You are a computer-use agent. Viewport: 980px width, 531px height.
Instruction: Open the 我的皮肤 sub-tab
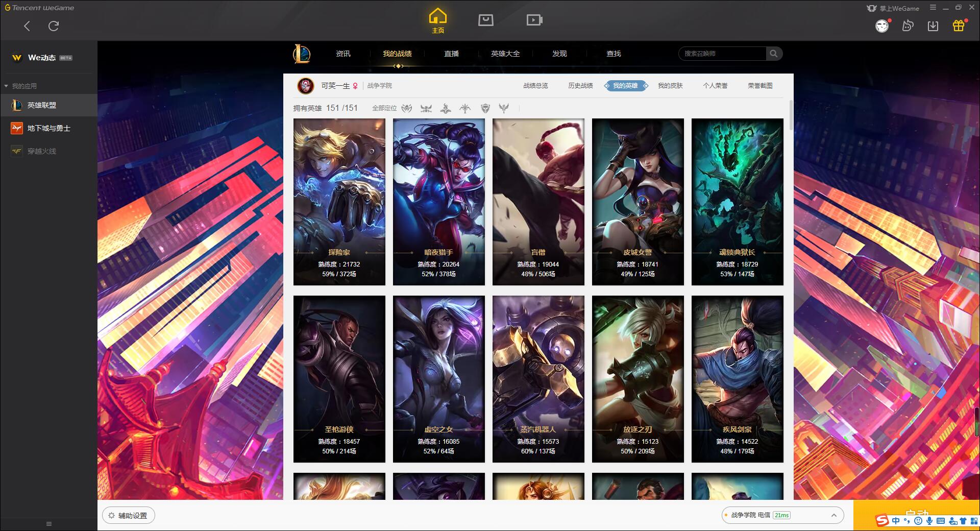click(x=670, y=86)
